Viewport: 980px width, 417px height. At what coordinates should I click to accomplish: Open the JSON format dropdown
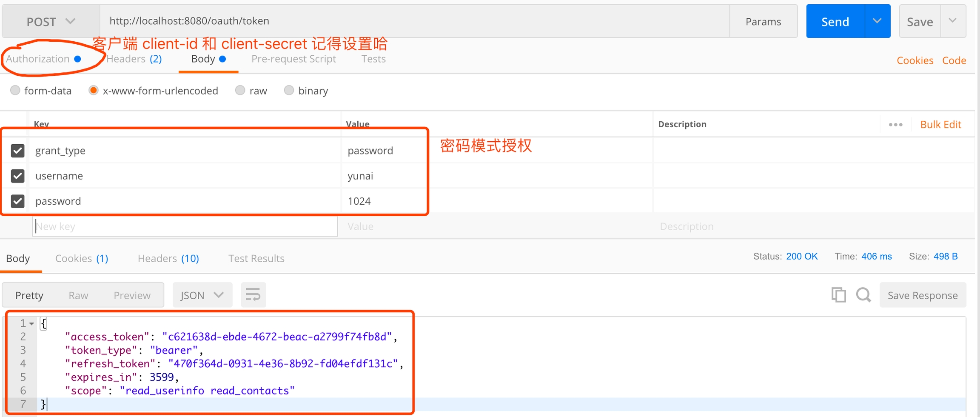[202, 295]
